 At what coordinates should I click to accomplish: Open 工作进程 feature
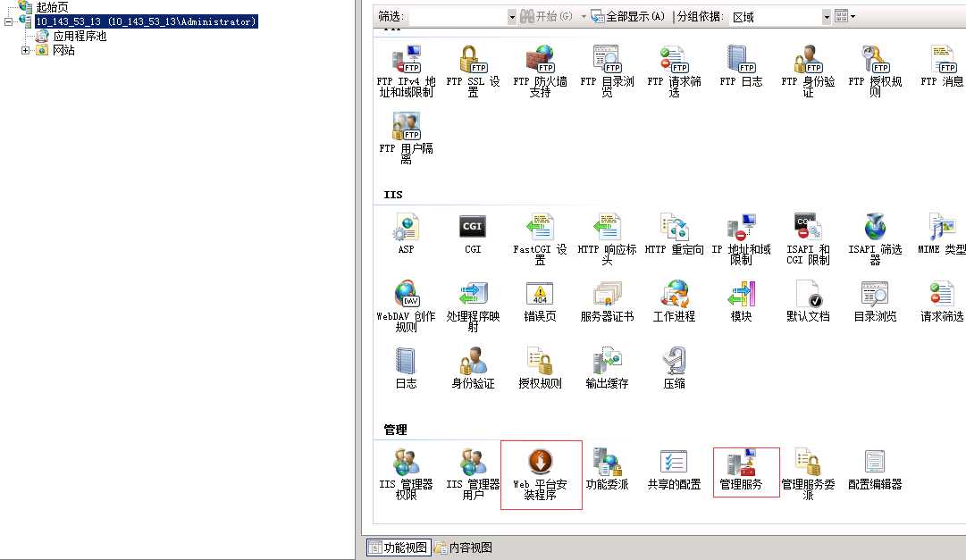click(x=674, y=301)
